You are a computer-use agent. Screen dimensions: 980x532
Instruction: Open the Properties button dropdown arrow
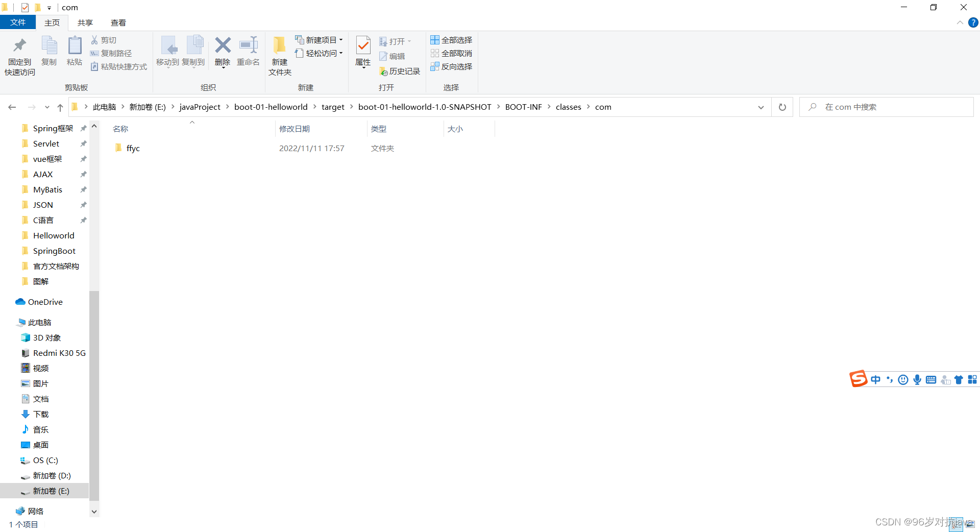(x=363, y=68)
